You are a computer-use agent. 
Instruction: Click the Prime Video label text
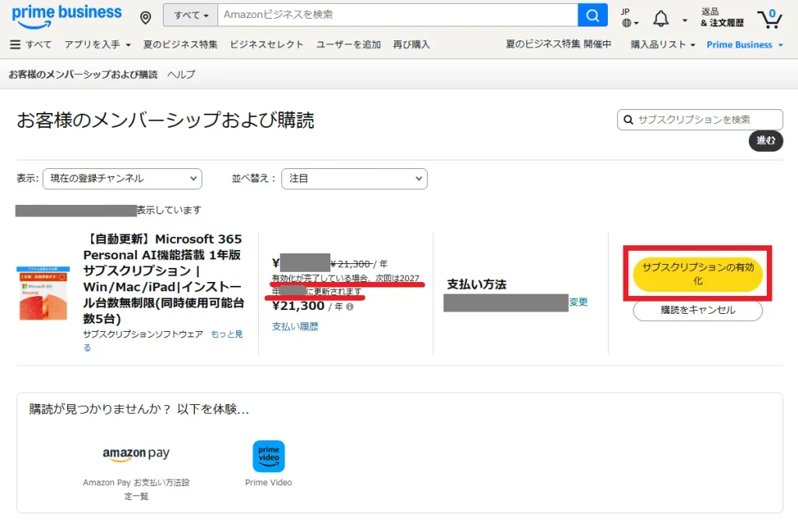click(269, 483)
